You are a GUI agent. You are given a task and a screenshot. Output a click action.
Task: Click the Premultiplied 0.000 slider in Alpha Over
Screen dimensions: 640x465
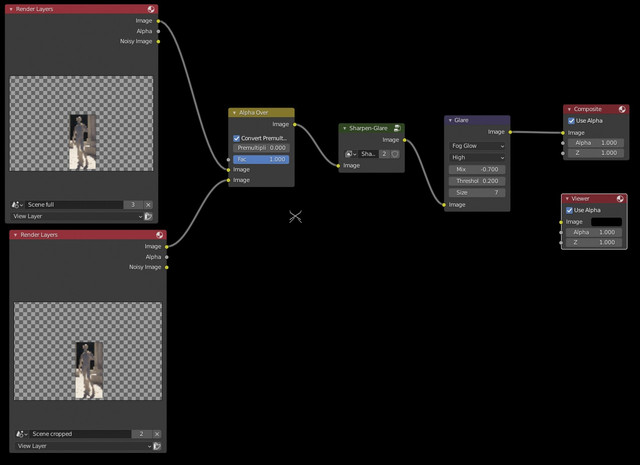click(x=261, y=148)
